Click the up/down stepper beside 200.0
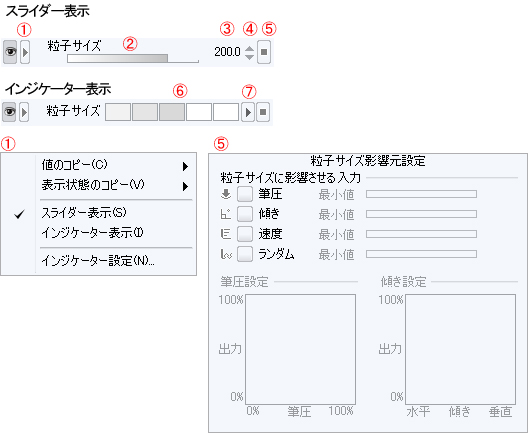This screenshot has height=434, width=532. click(x=249, y=52)
